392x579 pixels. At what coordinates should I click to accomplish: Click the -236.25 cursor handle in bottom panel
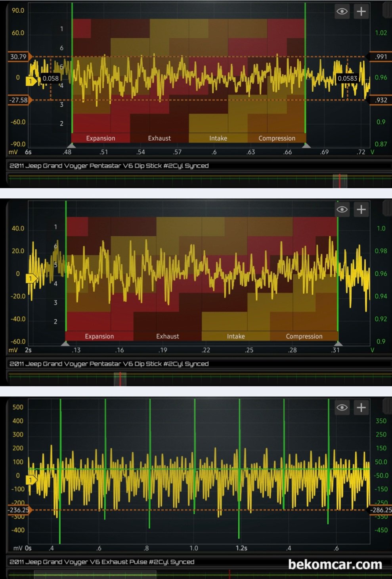(19, 510)
